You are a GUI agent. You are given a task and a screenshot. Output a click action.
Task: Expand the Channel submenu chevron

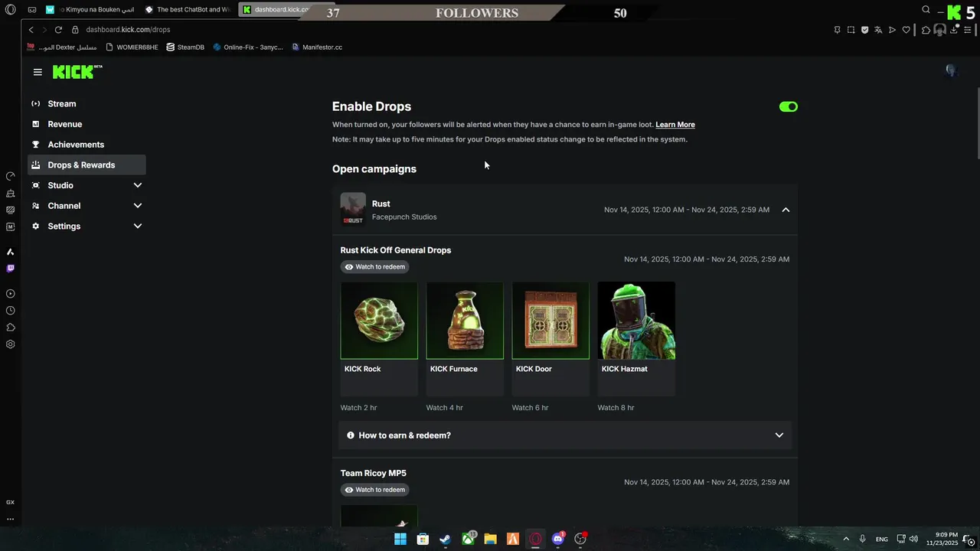[138, 206]
